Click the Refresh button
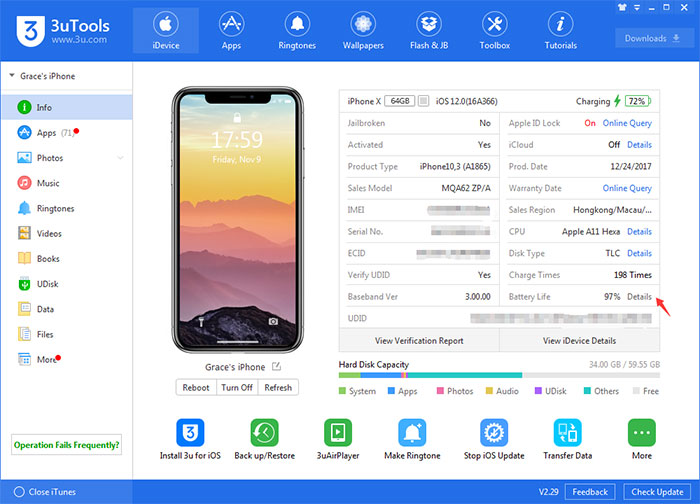This screenshot has height=504, width=700. (278, 387)
